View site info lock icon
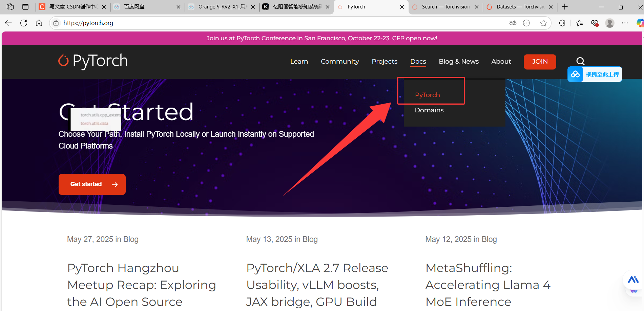The image size is (644, 311). tap(56, 23)
